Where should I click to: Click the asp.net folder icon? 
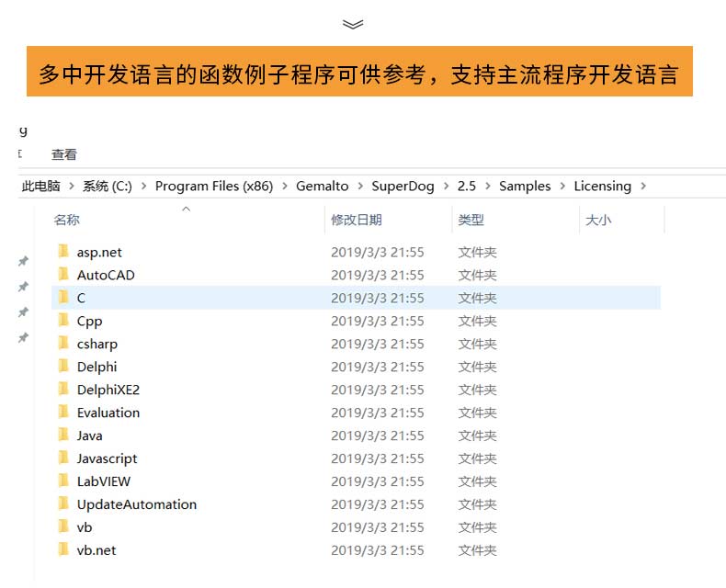[63, 251]
